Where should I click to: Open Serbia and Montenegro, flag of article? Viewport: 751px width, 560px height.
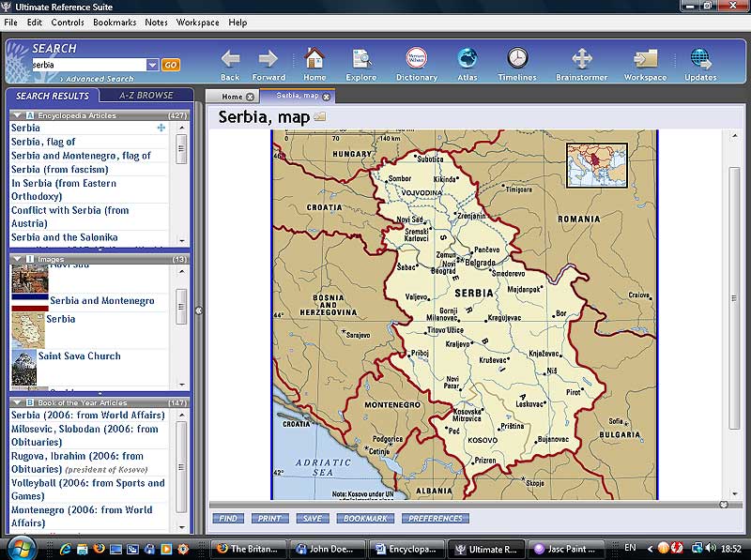[x=81, y=156]
